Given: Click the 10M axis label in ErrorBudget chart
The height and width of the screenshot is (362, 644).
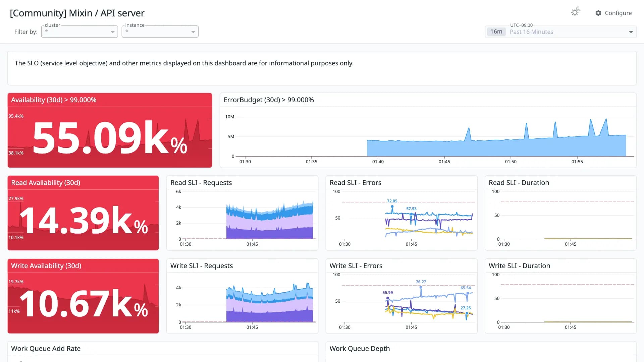Looking at the screenshot, I should point(230,117).
